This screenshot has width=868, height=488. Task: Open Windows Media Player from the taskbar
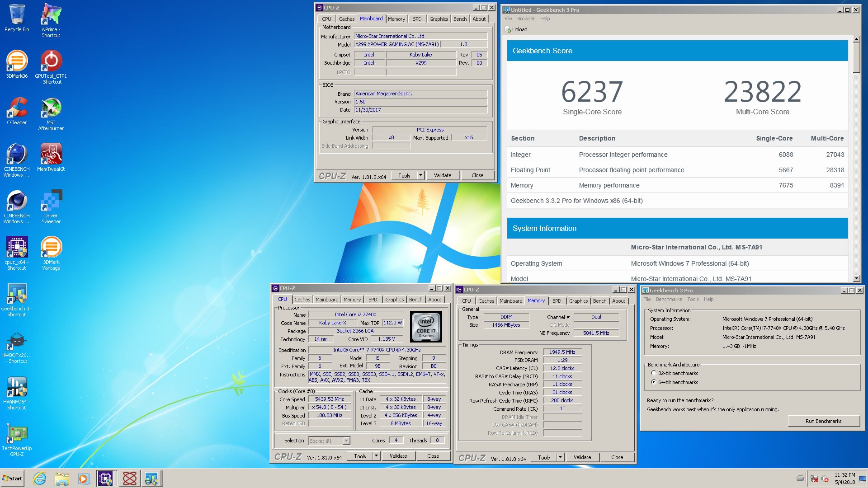point(84,479)
